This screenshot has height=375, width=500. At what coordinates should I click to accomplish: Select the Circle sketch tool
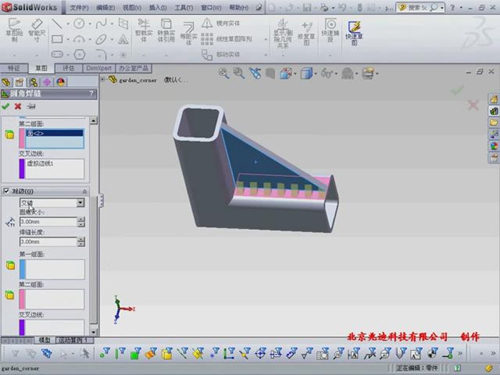pos(79,23)
